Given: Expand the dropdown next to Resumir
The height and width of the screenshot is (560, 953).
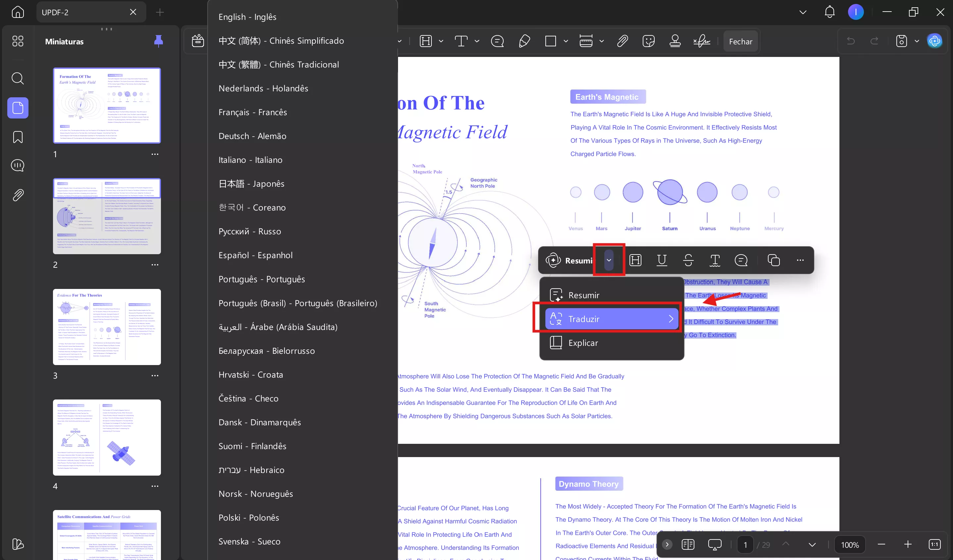Looking at the screenshot, I should pyautogui.click(x=609, y=260).
